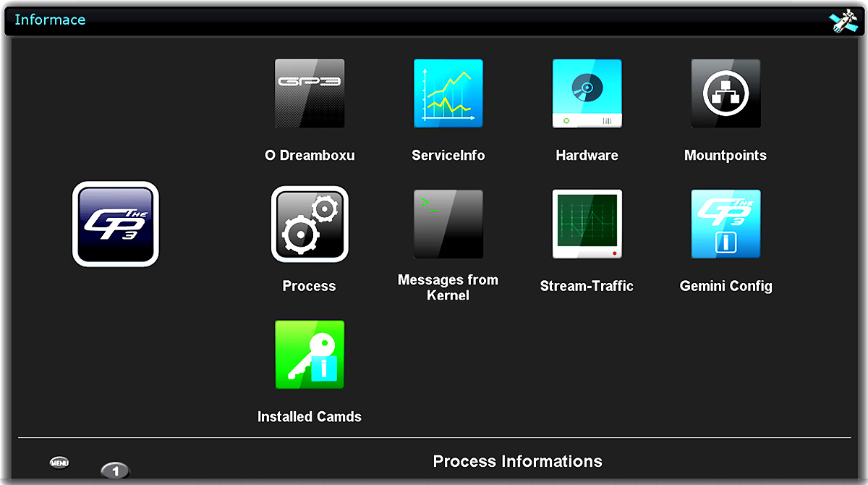The width and height of the screenshot is (868, 485).
Task: Open the Hardware disk drive icon
Action: pos(587,93)
